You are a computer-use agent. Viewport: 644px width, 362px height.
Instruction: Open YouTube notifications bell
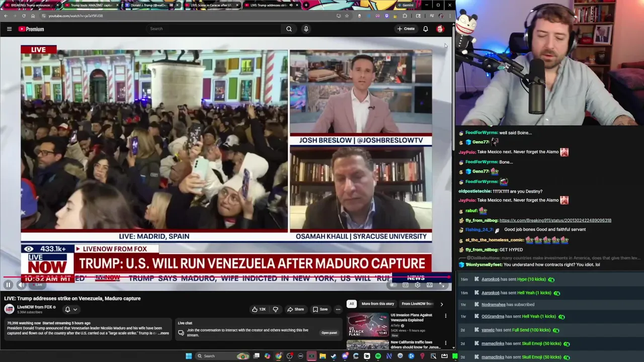coord(426,29)
